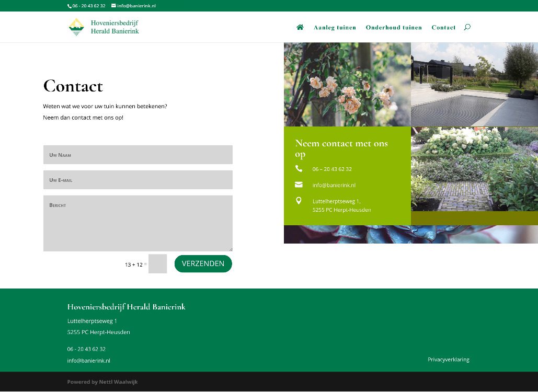Click the map pin icon in contact box
The width and height of the screenshot is (538, 392).
coord(299,201)
